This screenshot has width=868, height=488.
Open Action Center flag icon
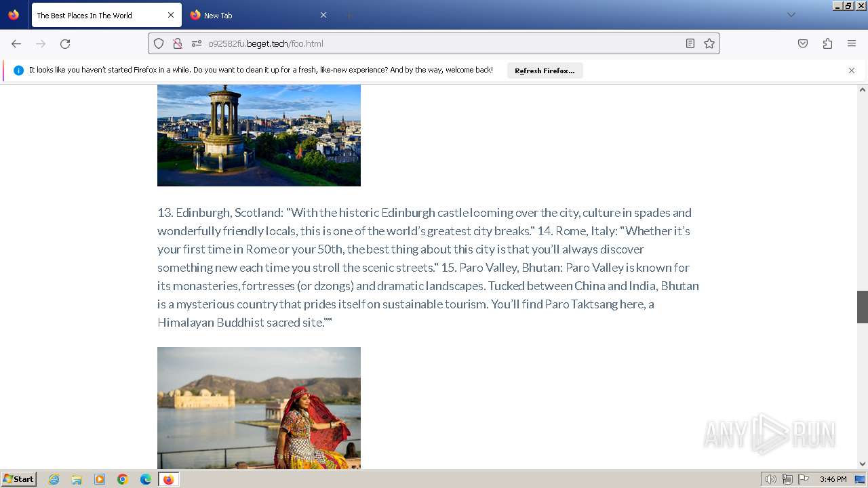pos(804,479)
